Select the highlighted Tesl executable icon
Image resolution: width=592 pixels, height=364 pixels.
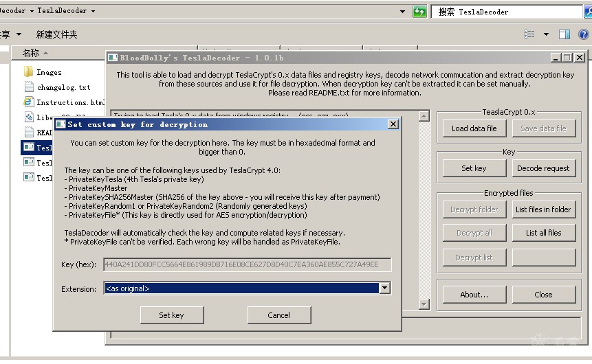click(29, 147)
